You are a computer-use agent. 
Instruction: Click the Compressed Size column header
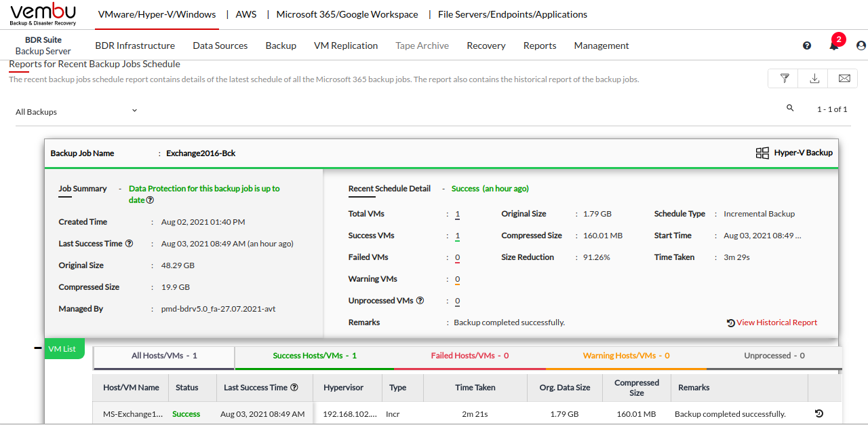[637, 388]
